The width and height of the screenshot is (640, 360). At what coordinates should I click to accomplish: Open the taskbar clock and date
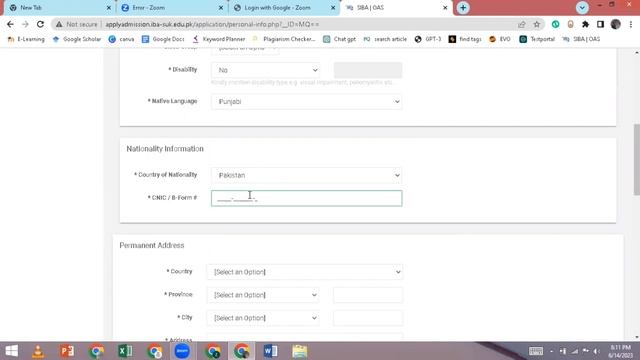pos(620,351)
